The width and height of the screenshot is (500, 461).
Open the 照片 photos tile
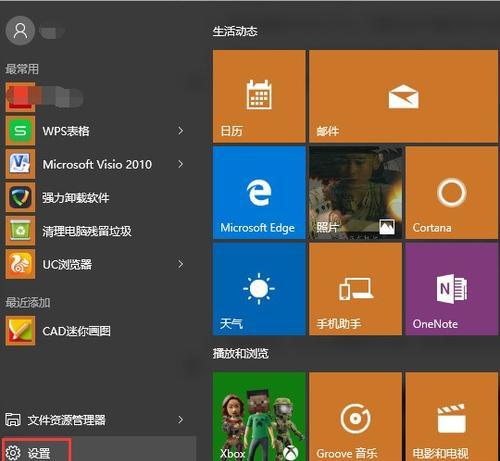[355, 193]
